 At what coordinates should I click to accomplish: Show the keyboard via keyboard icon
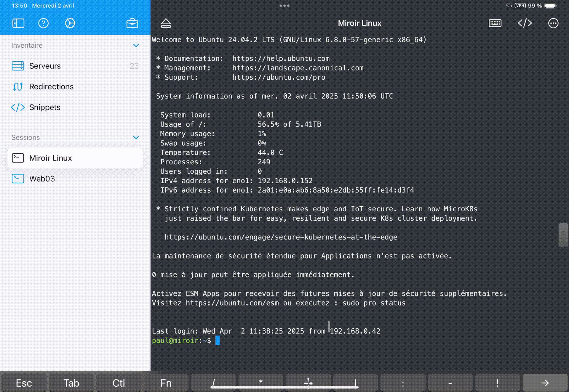point(495,23)
